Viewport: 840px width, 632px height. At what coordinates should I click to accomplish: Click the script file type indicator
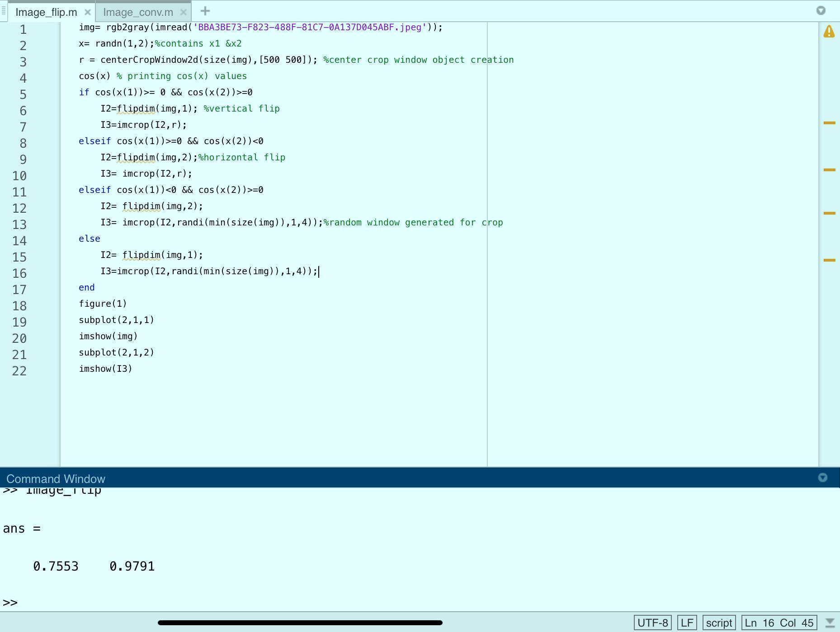pos(719,623)
